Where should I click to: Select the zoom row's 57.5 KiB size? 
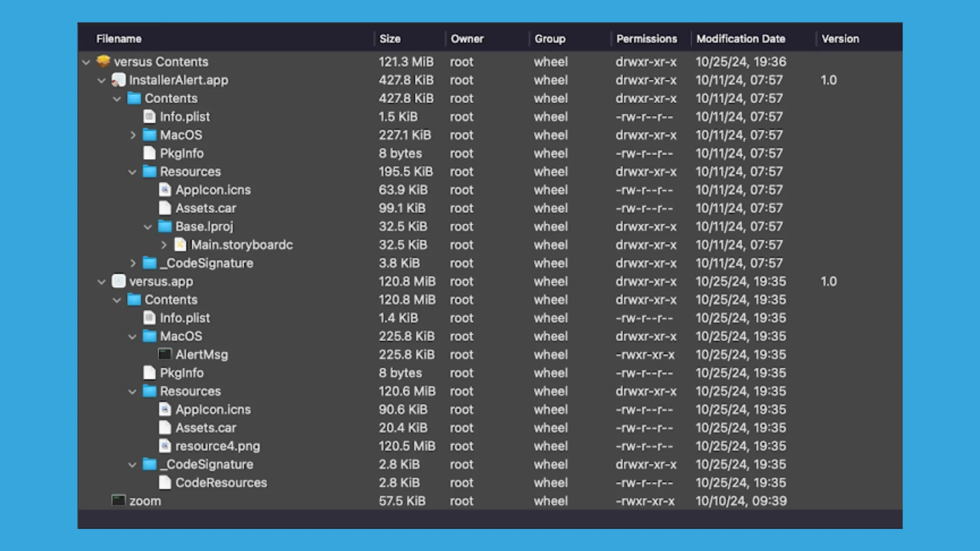(x=402, y=501)
